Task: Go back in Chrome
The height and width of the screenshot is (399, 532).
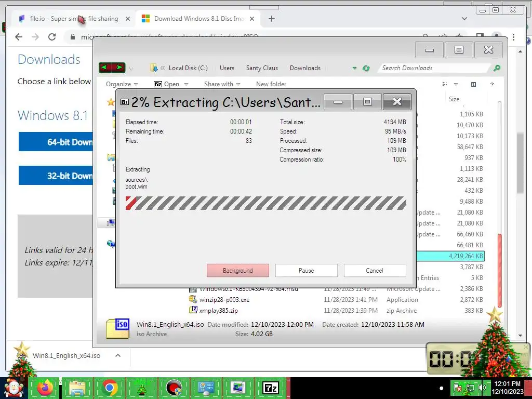Action: pos(19,37)
